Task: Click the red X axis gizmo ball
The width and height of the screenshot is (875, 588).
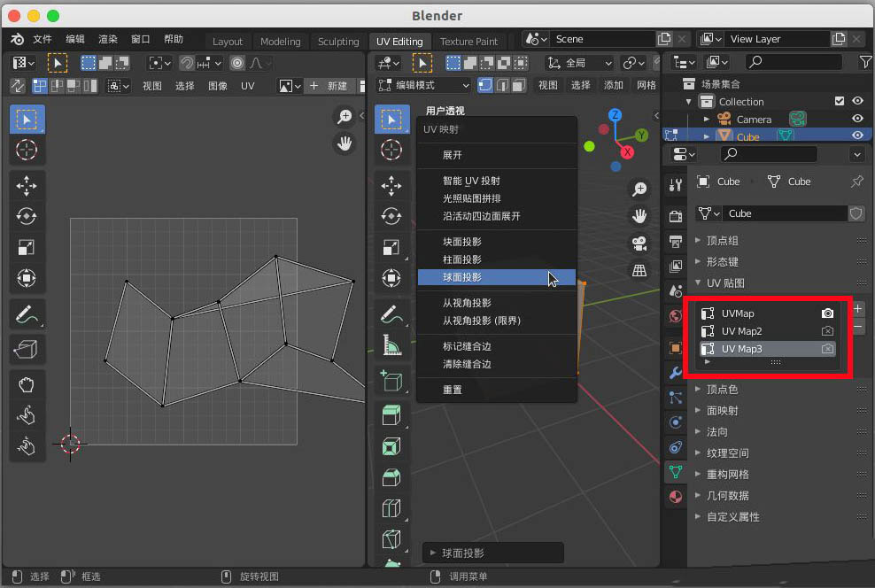Action: 627,151
